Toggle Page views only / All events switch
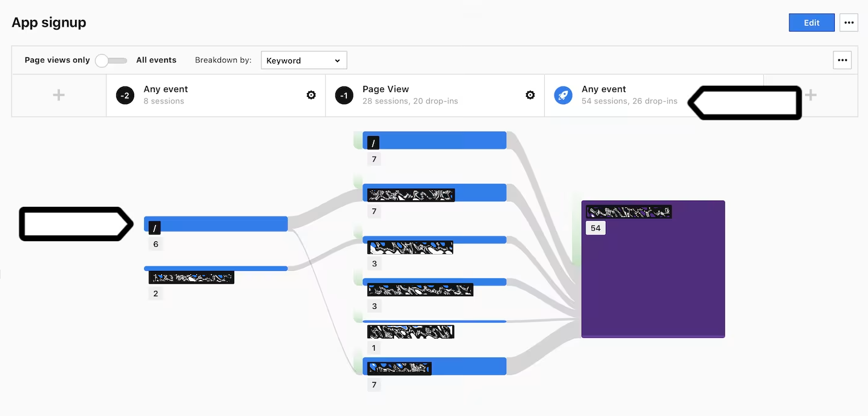Screen dimensions: 868x416 pos(112,60)
